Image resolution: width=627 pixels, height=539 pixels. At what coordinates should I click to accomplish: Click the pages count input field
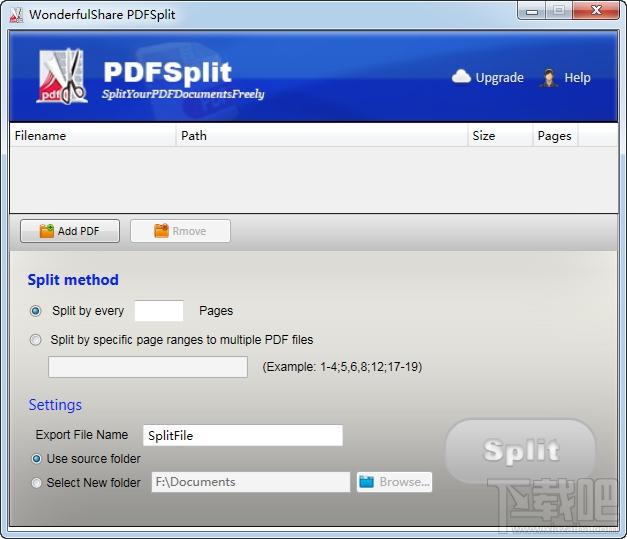coord(159,311)
